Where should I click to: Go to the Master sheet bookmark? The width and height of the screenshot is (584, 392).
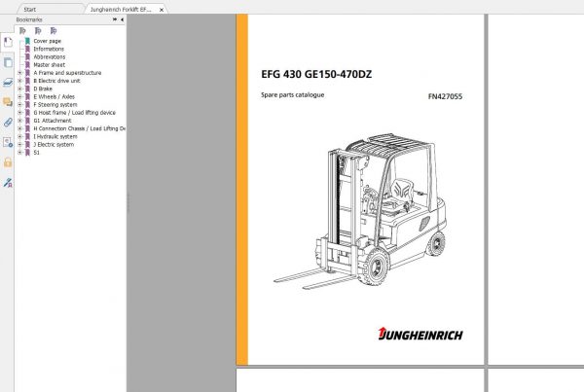(50, 65)
